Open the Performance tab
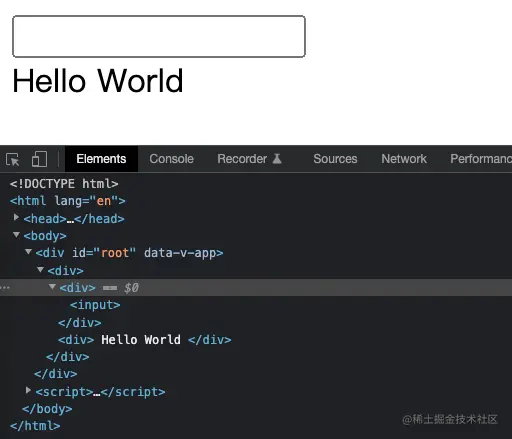Screen dimensions: 512x439 pyautogui.click(x=481, y=159)
